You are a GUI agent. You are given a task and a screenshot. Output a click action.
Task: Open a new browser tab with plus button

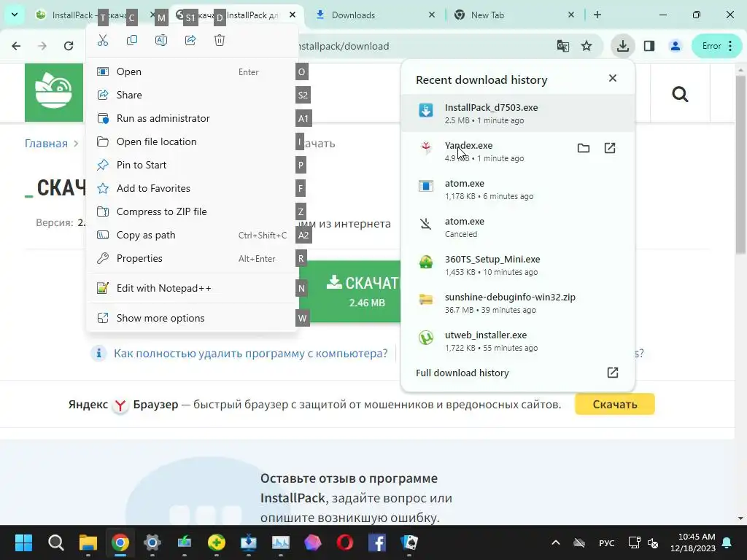[597, 15]
